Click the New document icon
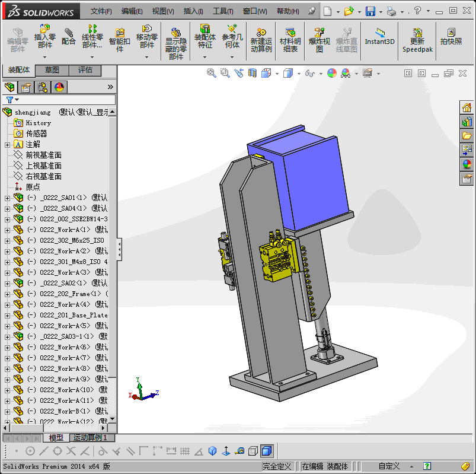 [x=327, y=11]
